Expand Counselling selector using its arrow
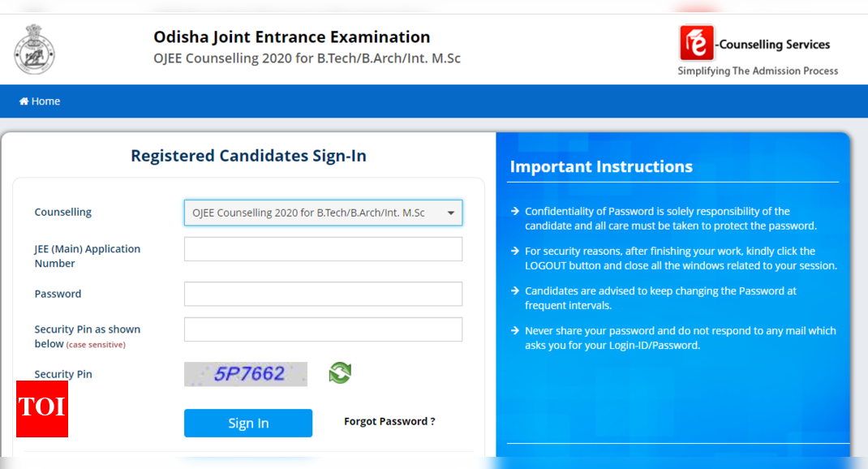 (x=451, y=213)
